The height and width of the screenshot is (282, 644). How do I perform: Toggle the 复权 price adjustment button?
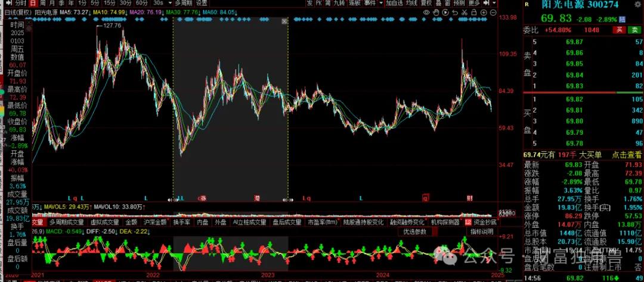pos(426,3)
